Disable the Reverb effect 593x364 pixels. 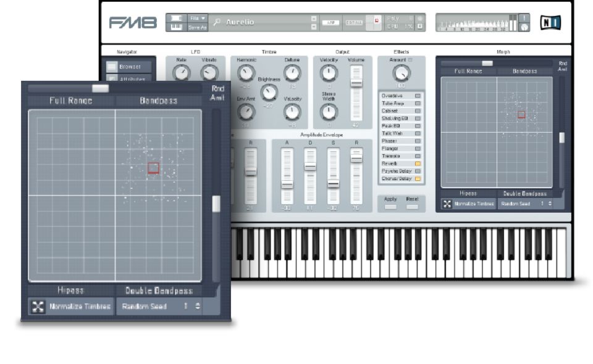[x=418, y=163]
